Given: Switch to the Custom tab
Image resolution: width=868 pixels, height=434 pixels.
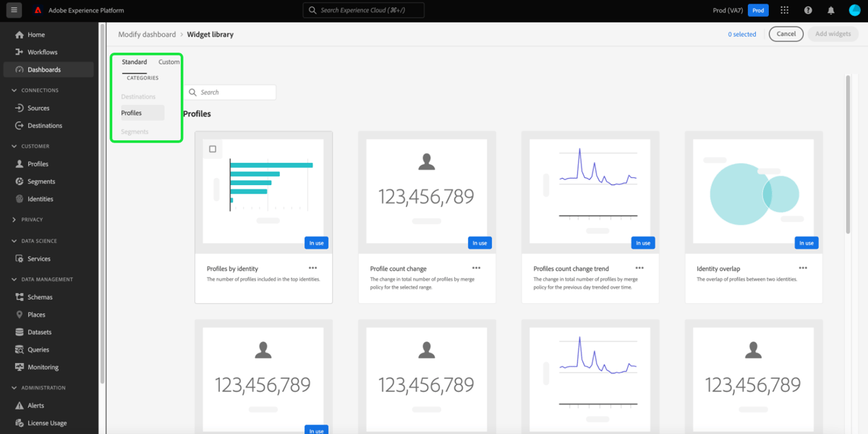Looking at the screenshot, I should pyautogui.click(x=169, y=61).
